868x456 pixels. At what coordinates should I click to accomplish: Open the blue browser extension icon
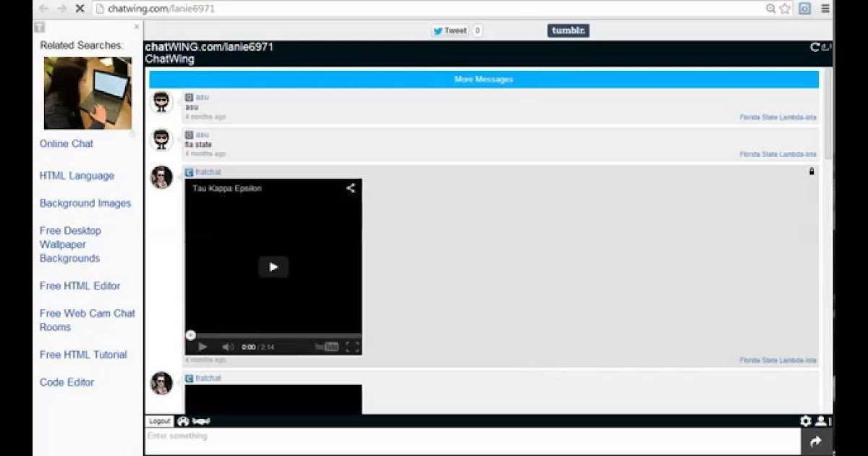tap(804, 9)
